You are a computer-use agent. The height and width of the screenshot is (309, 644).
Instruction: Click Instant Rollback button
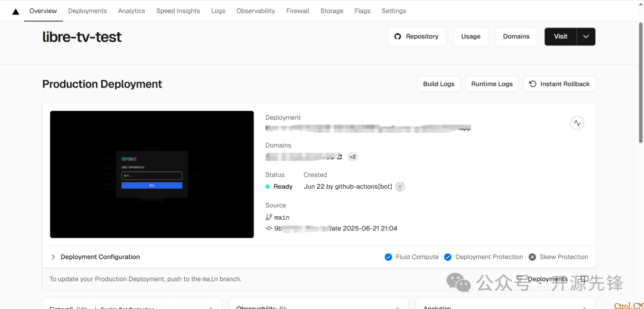point(559,84)
